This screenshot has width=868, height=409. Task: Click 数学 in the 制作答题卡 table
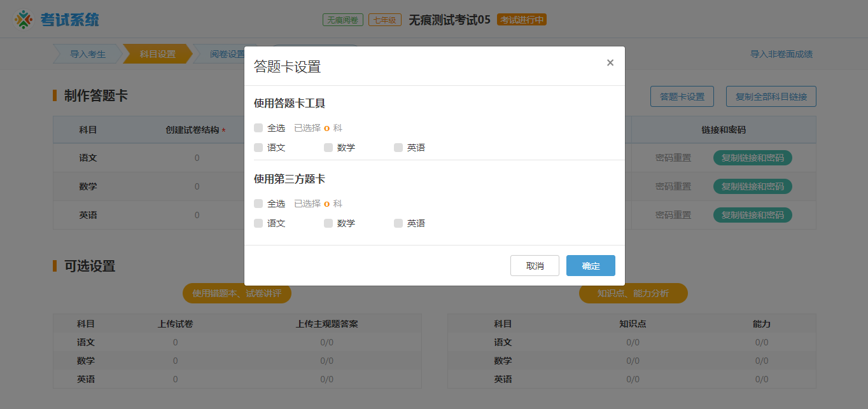click(x=88, y=186)
